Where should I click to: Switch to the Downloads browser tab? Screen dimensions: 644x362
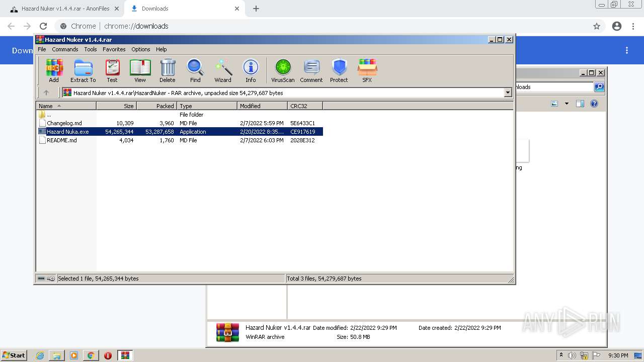click(x=184, y=9)
